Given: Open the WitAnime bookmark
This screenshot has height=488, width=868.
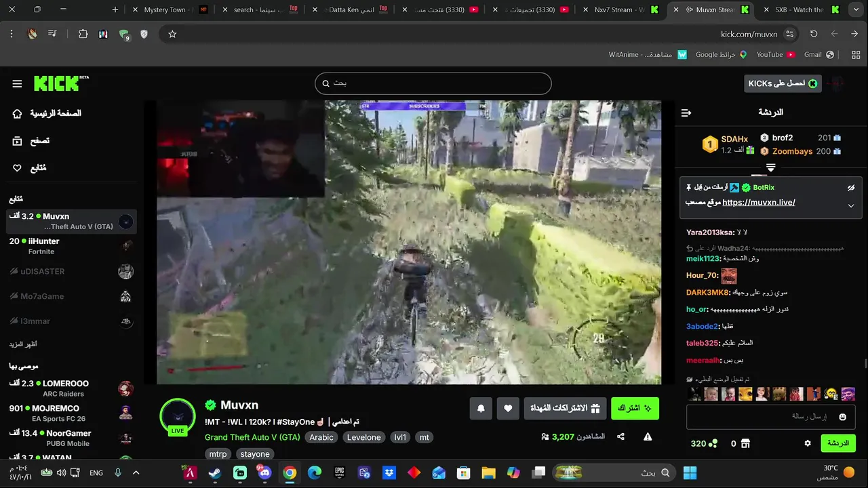Looking at the screenshot, I should [x=648, y=54].
